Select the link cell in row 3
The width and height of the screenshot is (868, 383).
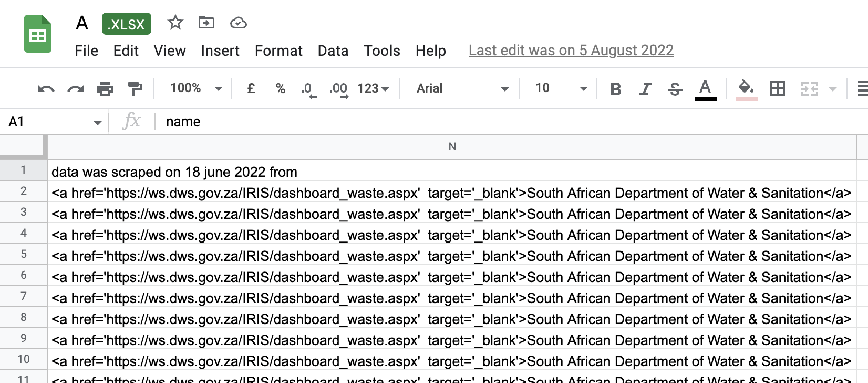[452, 213]
